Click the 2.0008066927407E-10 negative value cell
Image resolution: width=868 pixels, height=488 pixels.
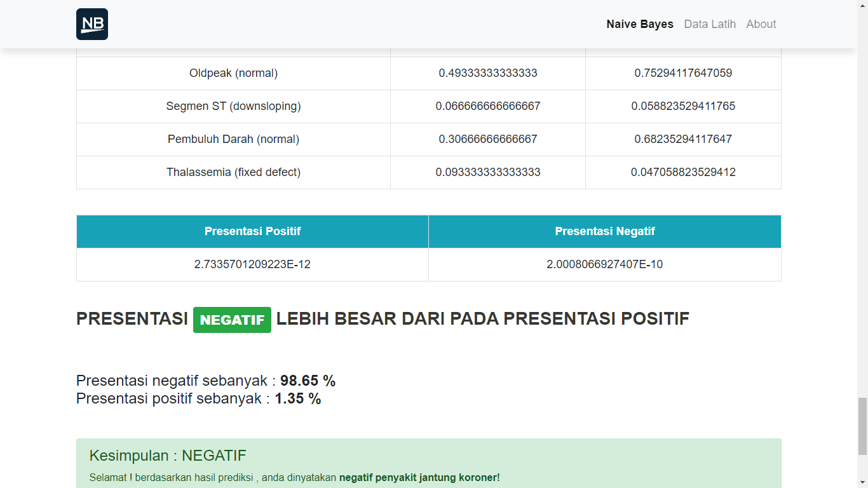[x=604, y=264]
